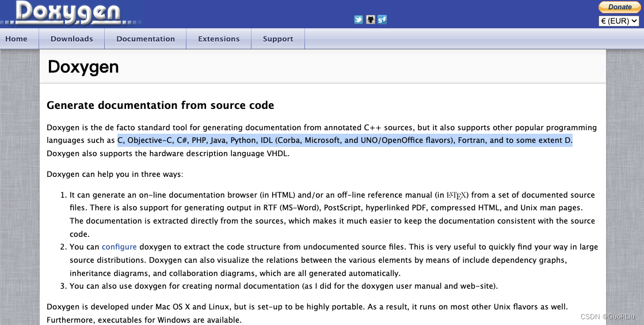Open the EUR currency dropdown
644x325 pixels.
[619, 21]
